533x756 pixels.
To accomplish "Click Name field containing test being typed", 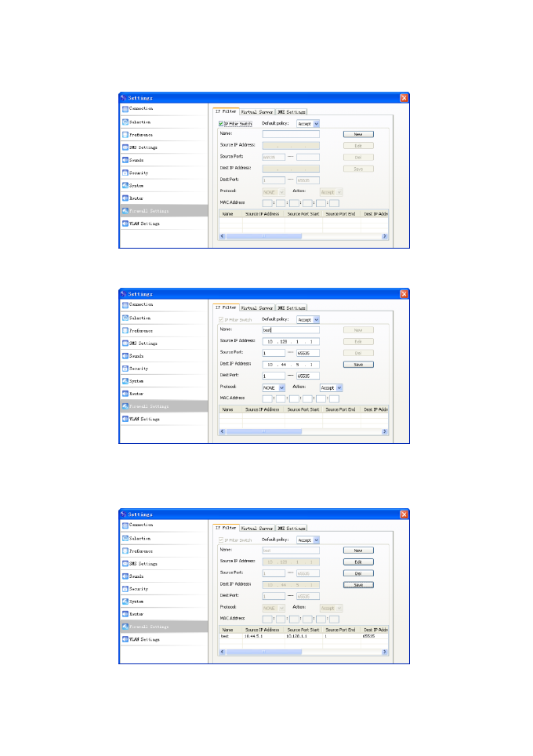I will coord(291,330).
